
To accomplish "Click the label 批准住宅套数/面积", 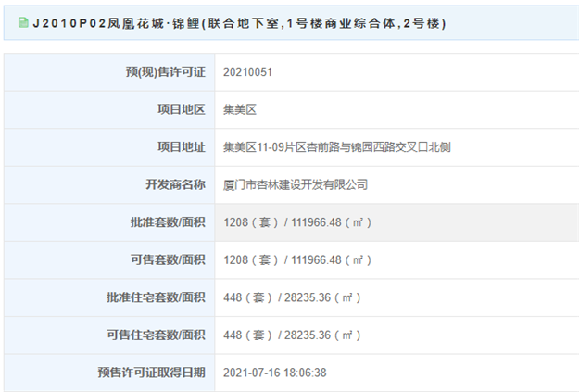I will pyautogui.click(x=156, y=297).
